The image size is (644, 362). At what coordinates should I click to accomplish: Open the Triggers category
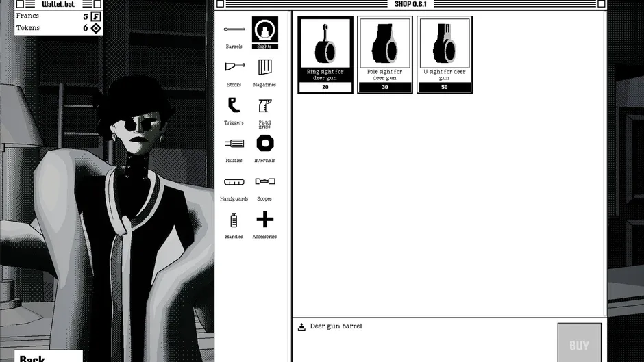[234, 110]
